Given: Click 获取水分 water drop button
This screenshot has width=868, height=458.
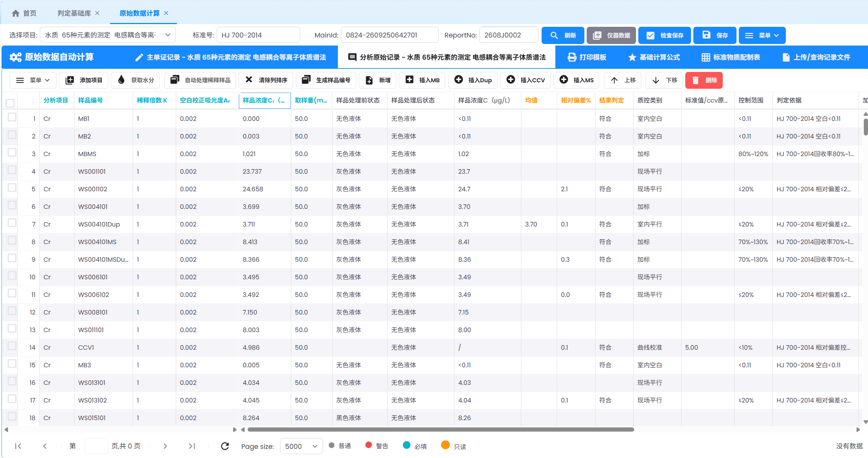Looking at the screenshot, I should point(136,80).
